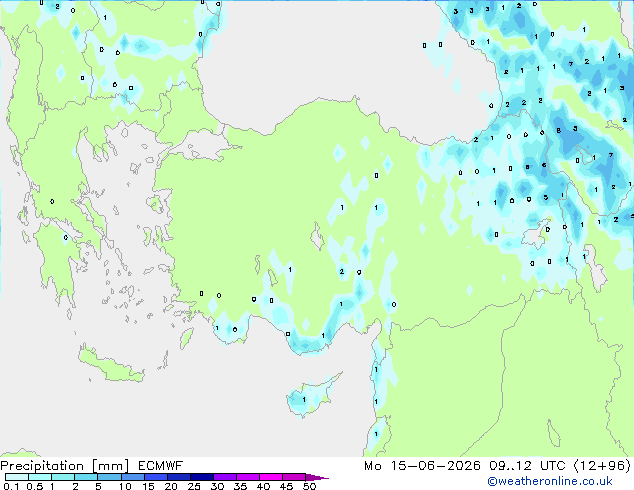Image resolution: width=634 pixels, height=490 pixels.
Task: Click the 5–10 mm legend color swatch
Action: point(109,477)
